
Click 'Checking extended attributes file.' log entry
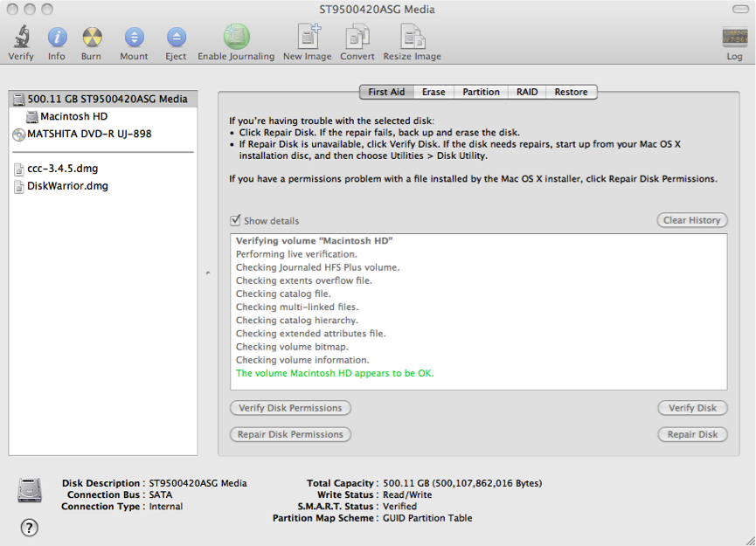tap(310, 334)
